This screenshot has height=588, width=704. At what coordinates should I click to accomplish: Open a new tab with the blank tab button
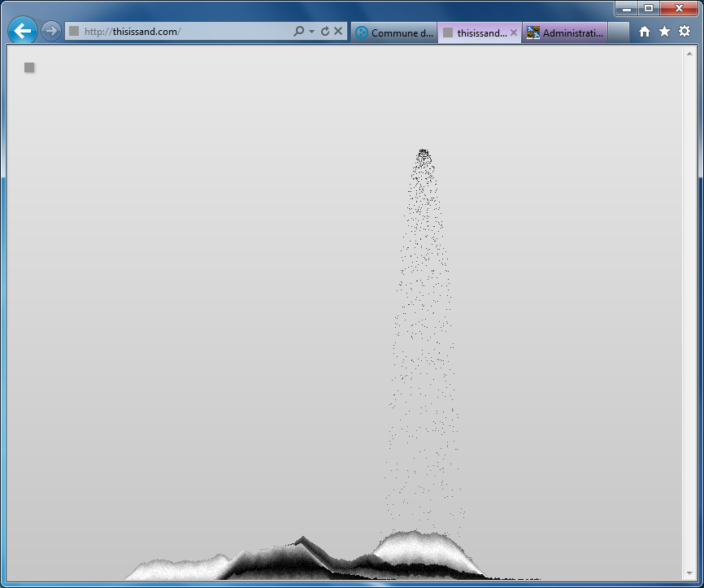619,33
